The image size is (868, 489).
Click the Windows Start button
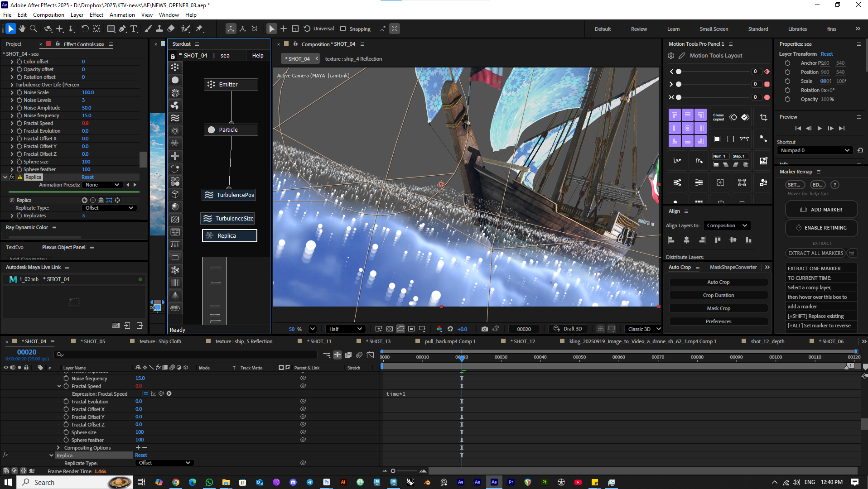8,482
